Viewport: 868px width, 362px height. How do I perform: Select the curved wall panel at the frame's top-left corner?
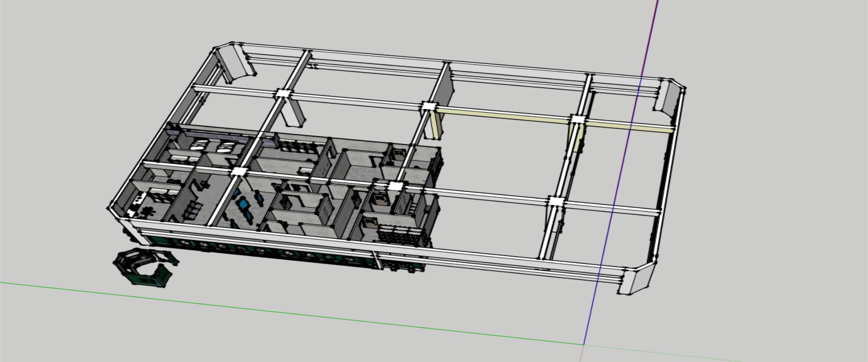pos(235,63)
